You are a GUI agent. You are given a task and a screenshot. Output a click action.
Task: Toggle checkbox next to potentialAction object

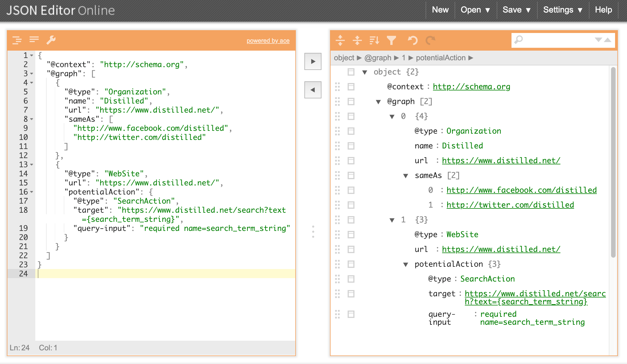[352, 264]
